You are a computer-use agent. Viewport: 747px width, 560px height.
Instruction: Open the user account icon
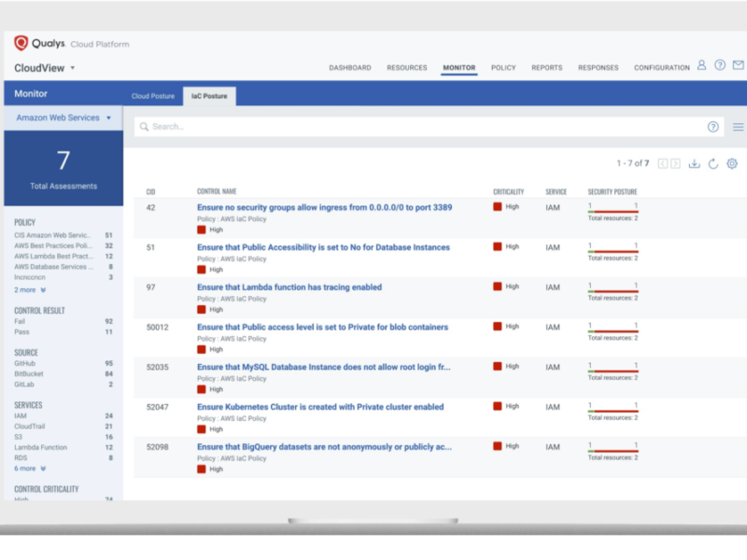[701, 65]
